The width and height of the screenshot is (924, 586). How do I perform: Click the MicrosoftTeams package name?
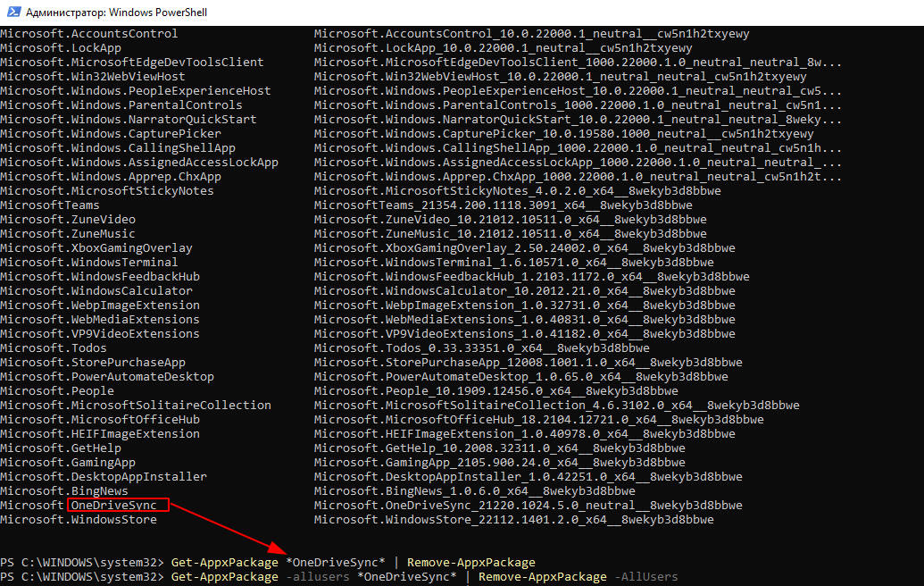pyautogui.click(x=50, y=205)
